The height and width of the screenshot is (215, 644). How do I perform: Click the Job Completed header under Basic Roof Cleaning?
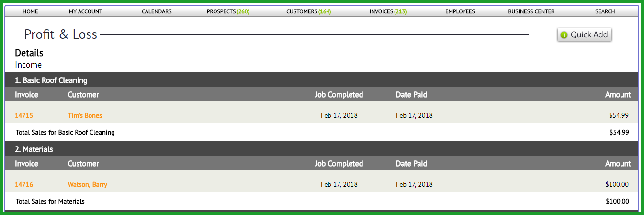coord(339,94)
